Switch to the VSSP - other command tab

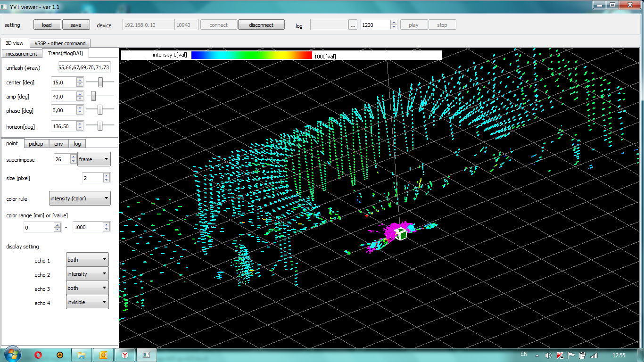60,43
